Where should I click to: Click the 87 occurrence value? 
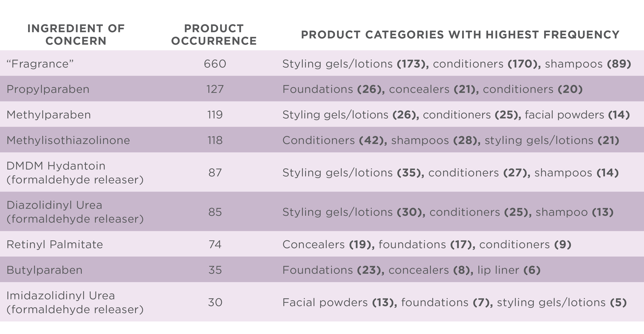tap(215, 173)
